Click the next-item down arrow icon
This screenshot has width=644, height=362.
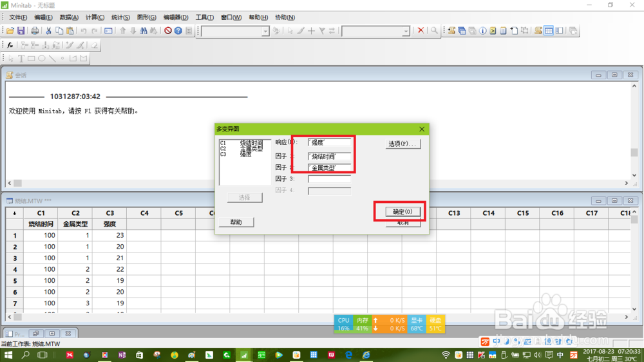[133, 31]
